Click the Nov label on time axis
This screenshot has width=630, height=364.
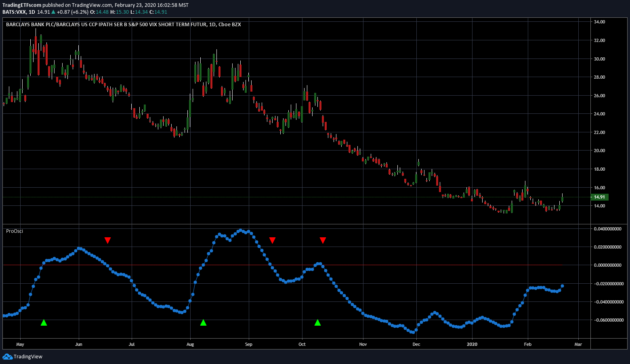pyautogui.click(x=363, y=344)
